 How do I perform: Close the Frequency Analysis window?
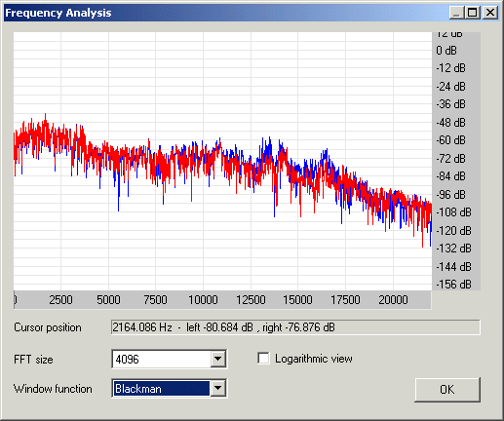point(490,13)
